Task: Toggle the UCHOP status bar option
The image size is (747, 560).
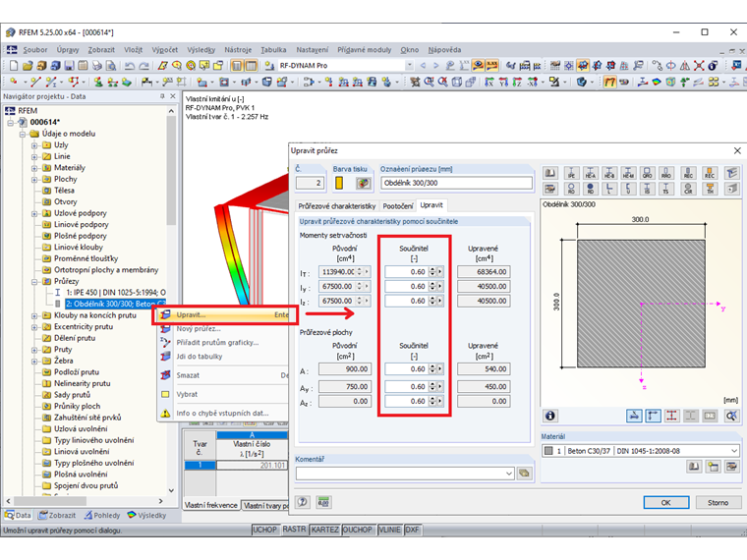Action: coord(264,530)
